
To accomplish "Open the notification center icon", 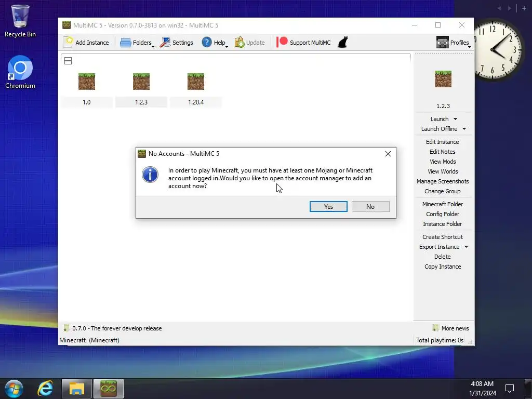I will pyautogui.click(x=509, y=389).
